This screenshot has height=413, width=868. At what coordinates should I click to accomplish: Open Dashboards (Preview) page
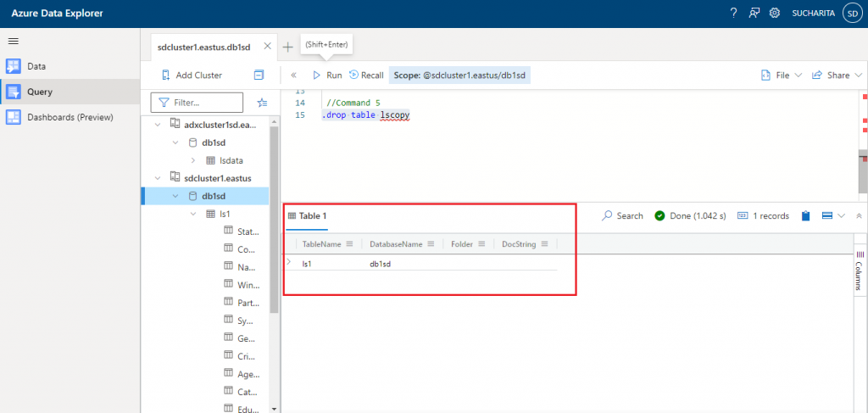click(x=70, y=117)
